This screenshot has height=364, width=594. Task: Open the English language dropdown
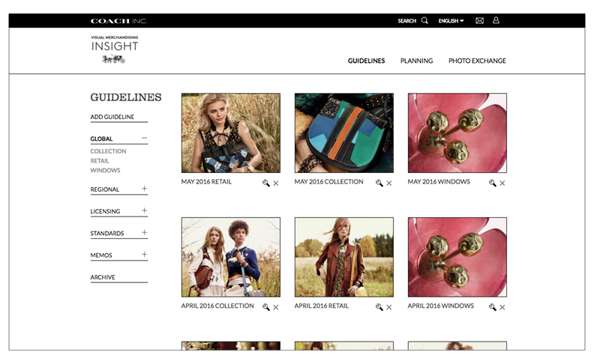pyautogui.click(x=451, y=21)
